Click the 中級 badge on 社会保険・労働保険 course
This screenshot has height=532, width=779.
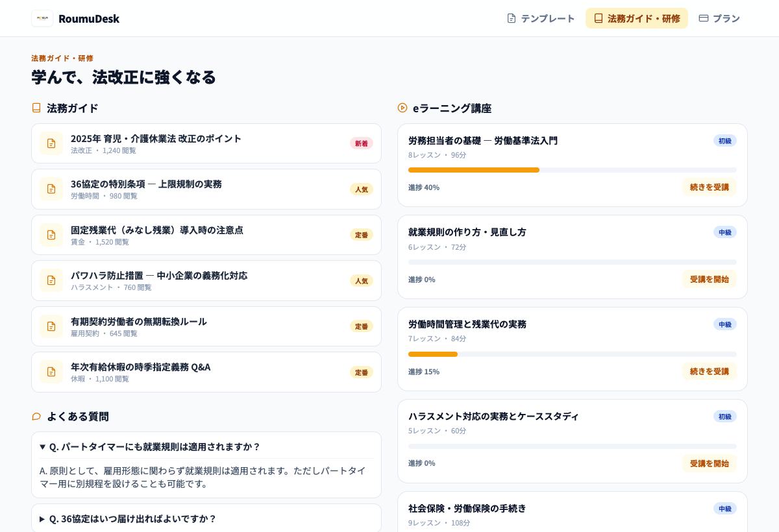pyautogui.click(x=725, y=509)
